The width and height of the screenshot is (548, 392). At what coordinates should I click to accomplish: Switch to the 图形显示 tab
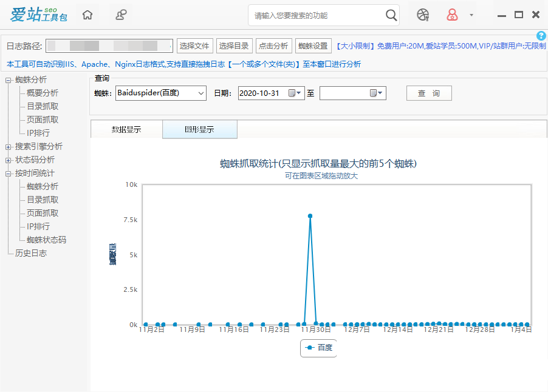tap(199, 130)
